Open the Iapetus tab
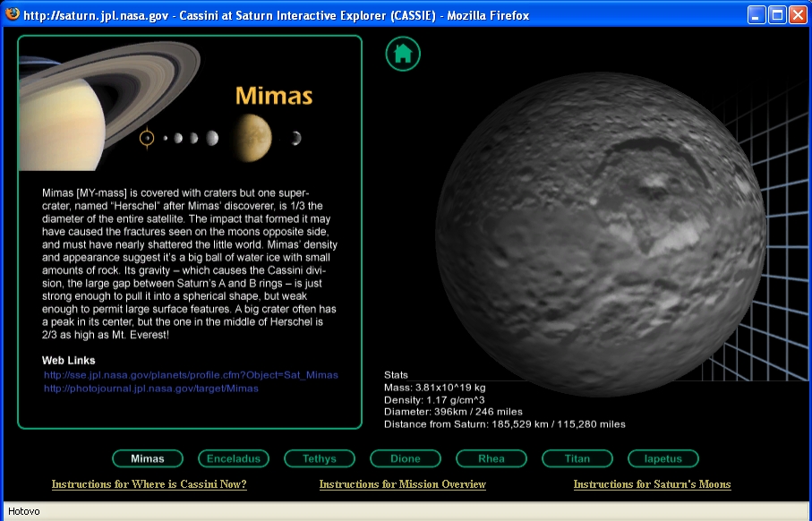The height and width of the screenshot is (521, 812). click(663, 459)
